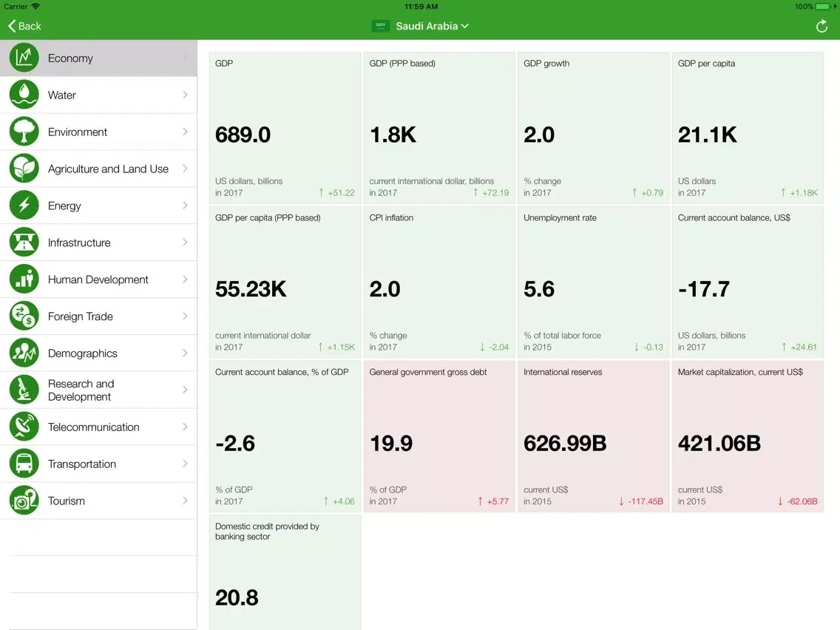Click the Economy chart icon

(x=24, y=58)
